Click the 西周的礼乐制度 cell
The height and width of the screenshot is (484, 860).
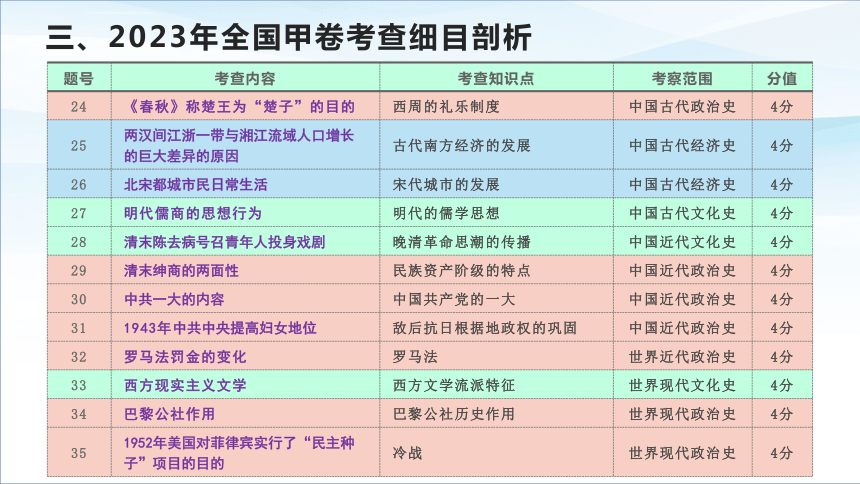[x=496, y=106]
